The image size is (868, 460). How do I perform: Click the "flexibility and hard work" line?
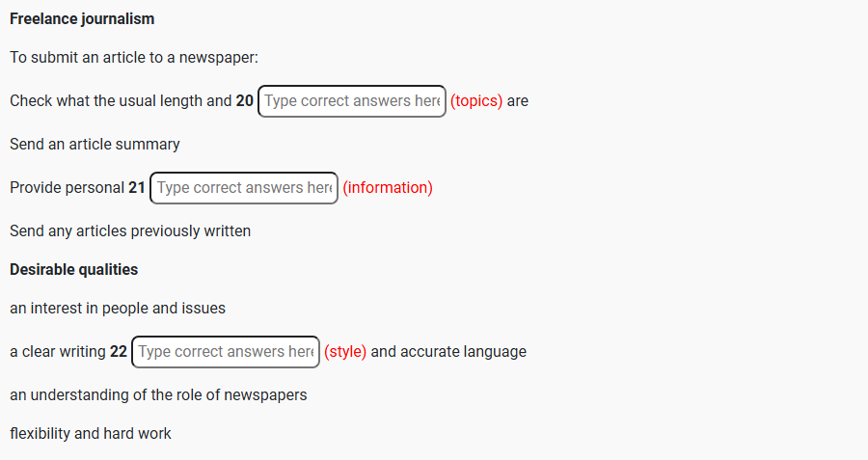91,434
